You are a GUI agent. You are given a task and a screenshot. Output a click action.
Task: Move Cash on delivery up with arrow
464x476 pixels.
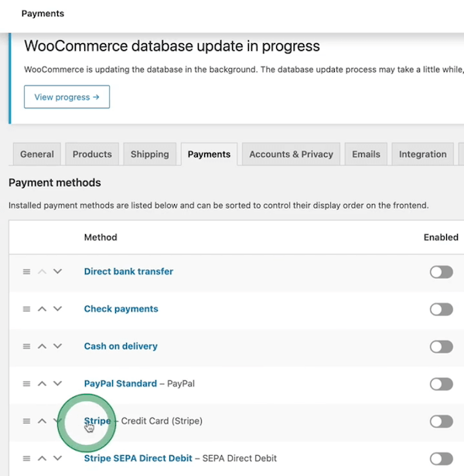point(43,346)
